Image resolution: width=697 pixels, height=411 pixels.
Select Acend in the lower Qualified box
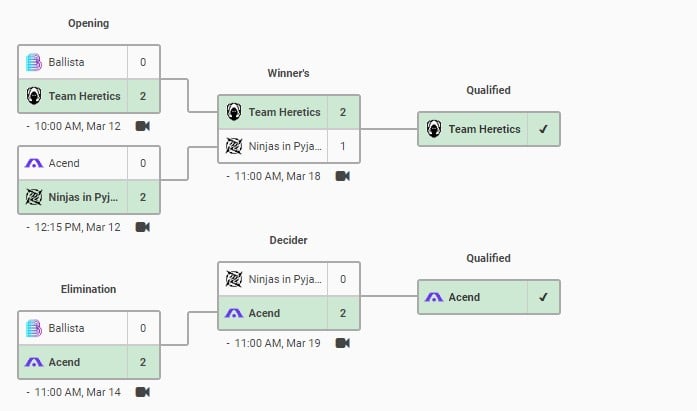[x=462, y=297]
